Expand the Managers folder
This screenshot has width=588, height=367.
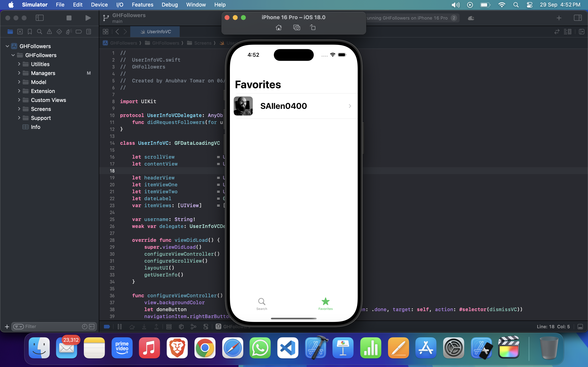click(19, 73)
